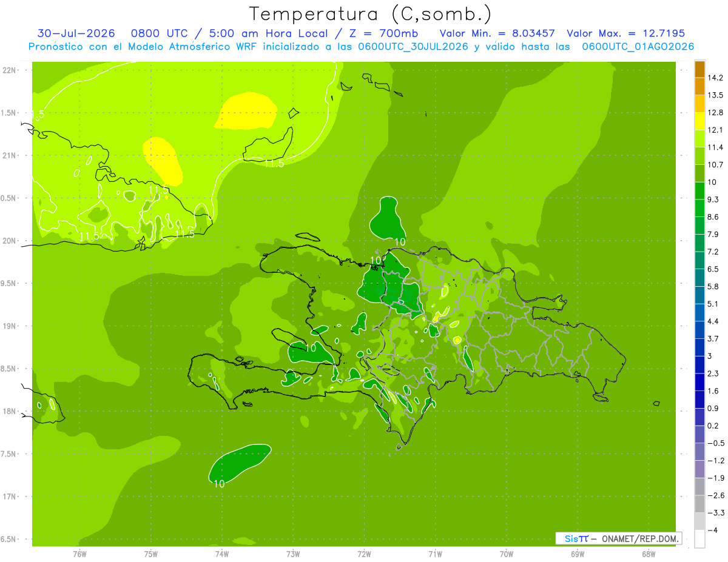Click the '10' contour label south of Haiti near 17N
Viewport: 728px width, 562px height.
click(x=220, y=484)
